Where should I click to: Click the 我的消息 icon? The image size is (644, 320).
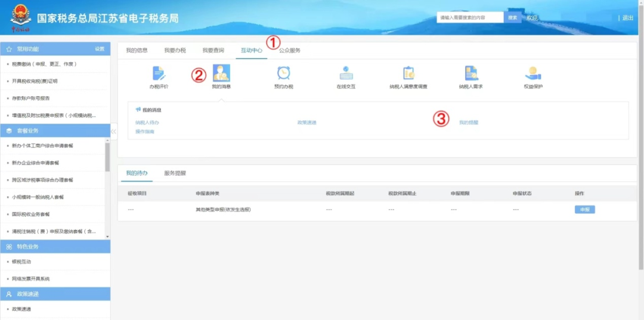click(221, 73)
